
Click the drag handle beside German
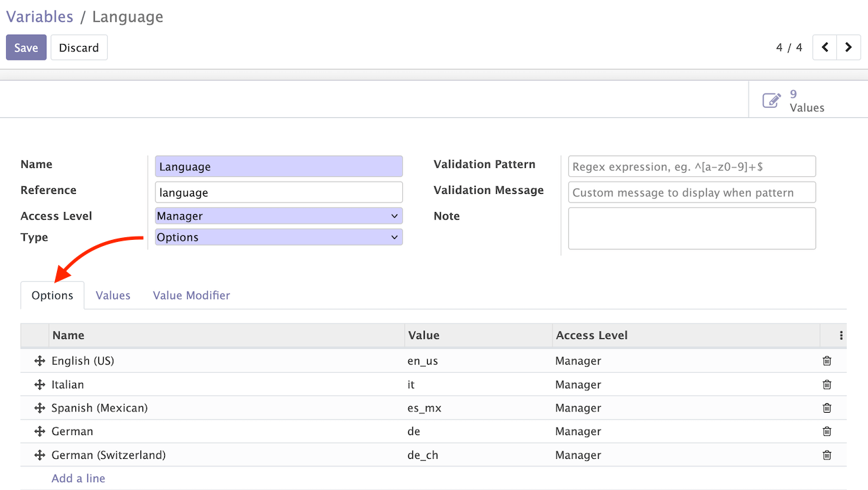39,431
